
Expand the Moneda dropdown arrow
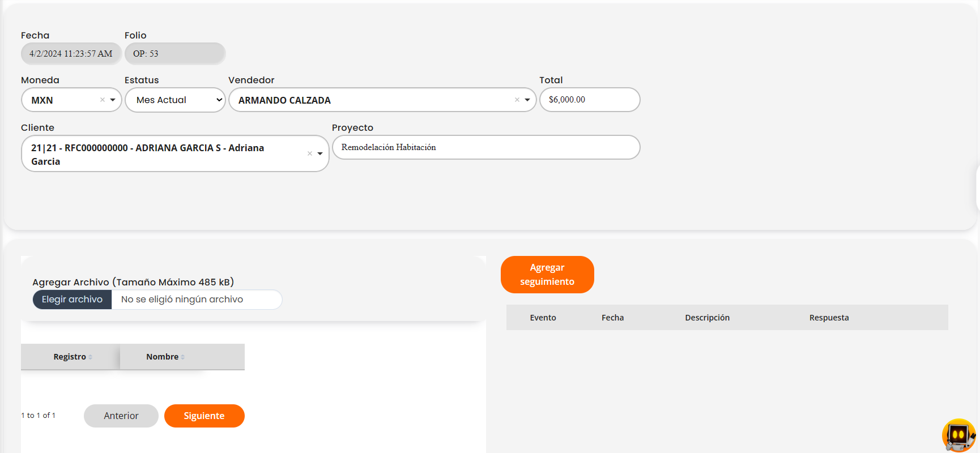[113, 100]
